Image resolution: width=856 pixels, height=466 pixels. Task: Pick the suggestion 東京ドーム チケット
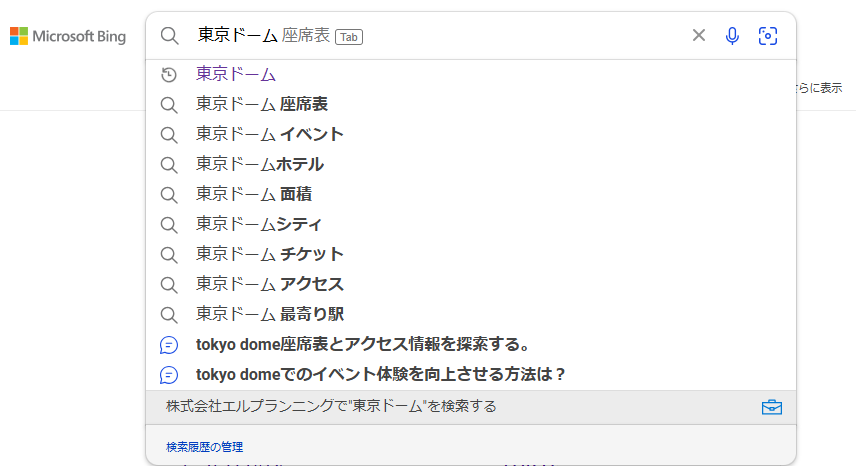point(471,254)
